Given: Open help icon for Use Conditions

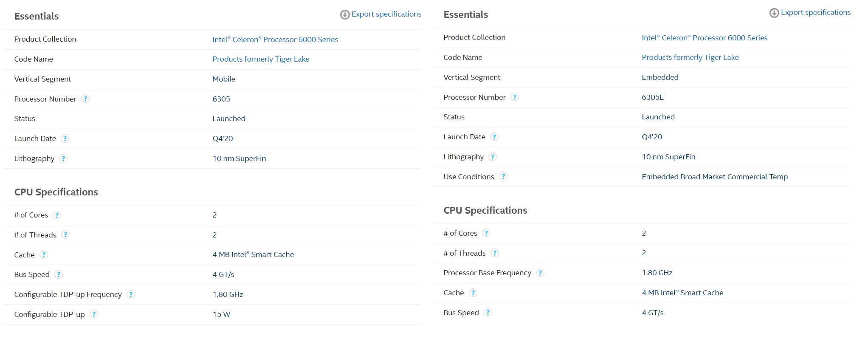Looking at the screenshot, I should [503, 177].
